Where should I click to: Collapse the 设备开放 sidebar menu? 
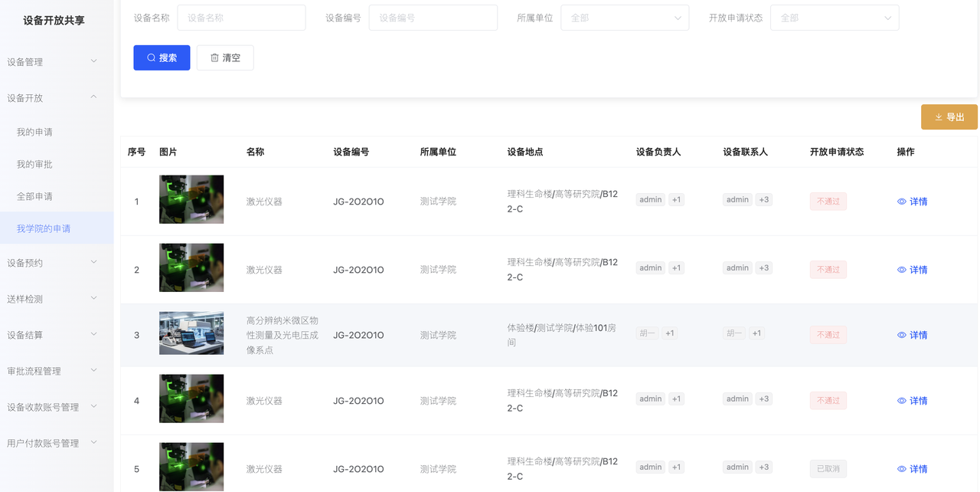tap(57, 98)
